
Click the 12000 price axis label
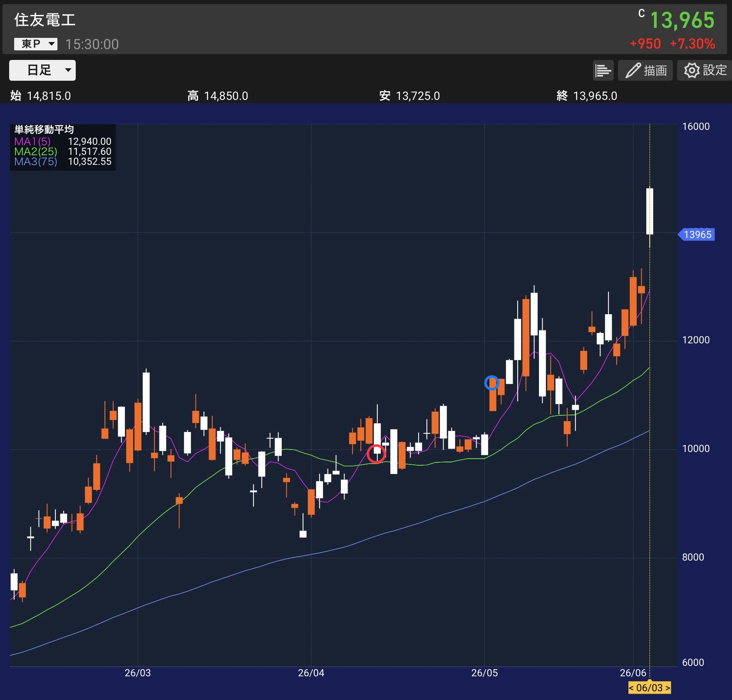coord(696,340)
